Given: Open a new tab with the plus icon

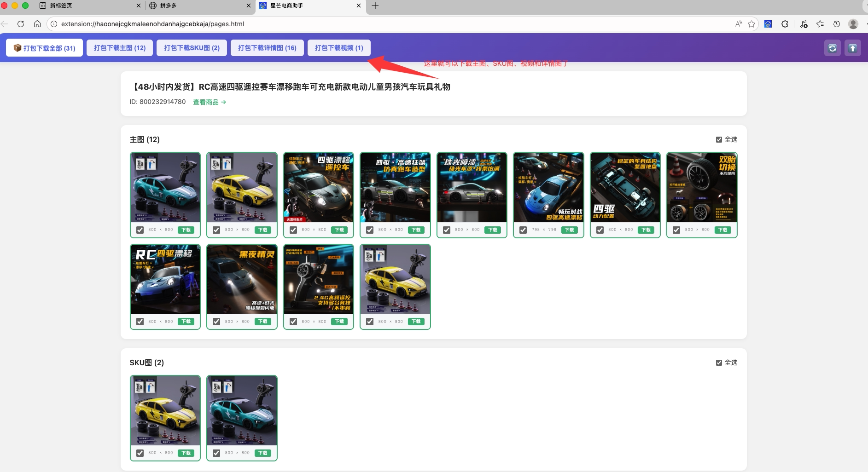Looking at the screenshot, I should click(x=375, y=6).
